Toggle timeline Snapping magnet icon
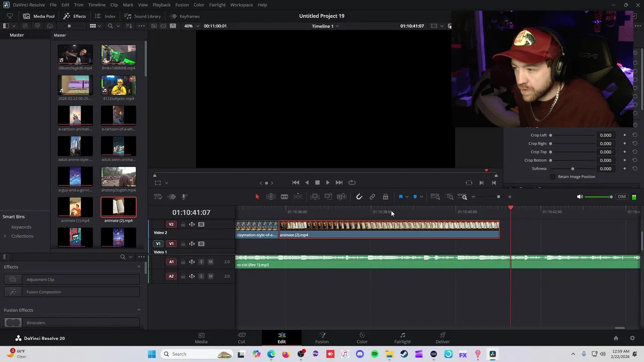This screenshot has height=362, width=644. (359, 197)
